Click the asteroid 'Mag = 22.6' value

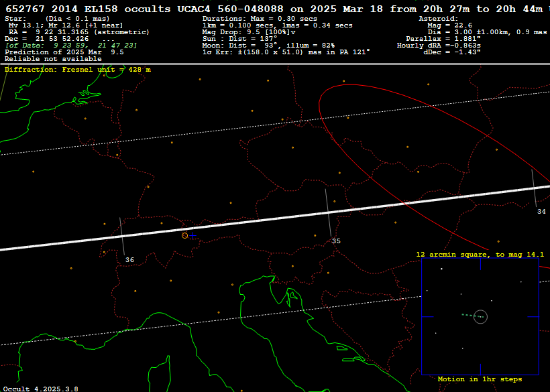[449, 25]
